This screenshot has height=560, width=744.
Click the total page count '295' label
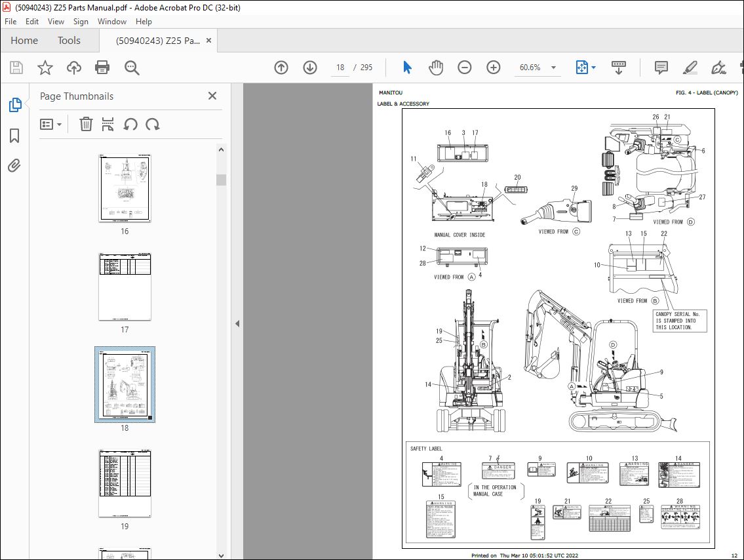pos(366,68)
